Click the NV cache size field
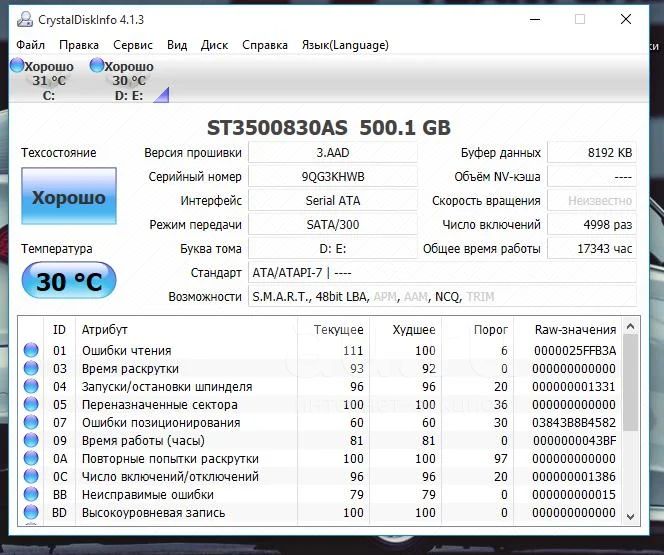The image size is (664, 555). pyautogui.click(x=592, y=177)
